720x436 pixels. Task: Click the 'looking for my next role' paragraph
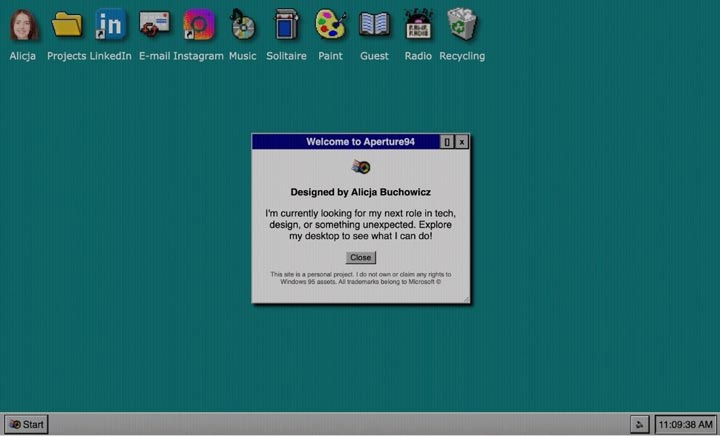(x=360, y=225)
